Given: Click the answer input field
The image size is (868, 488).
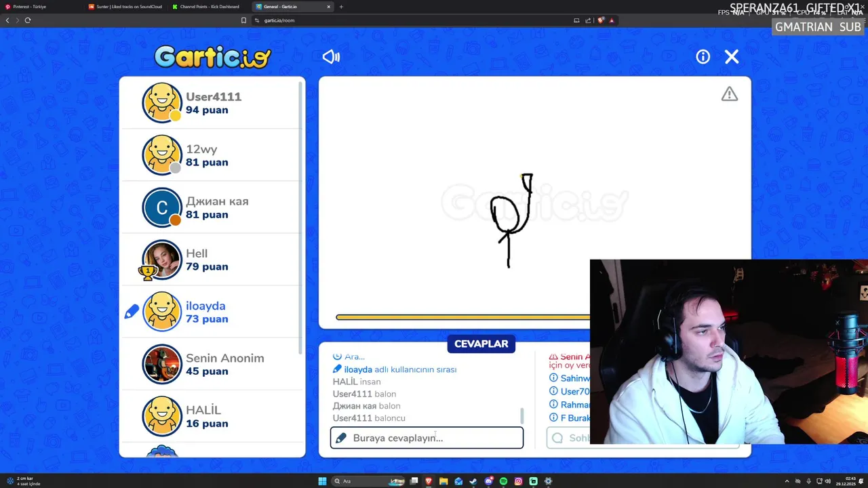Looking at the screenshot, I should tap(427, 438).
